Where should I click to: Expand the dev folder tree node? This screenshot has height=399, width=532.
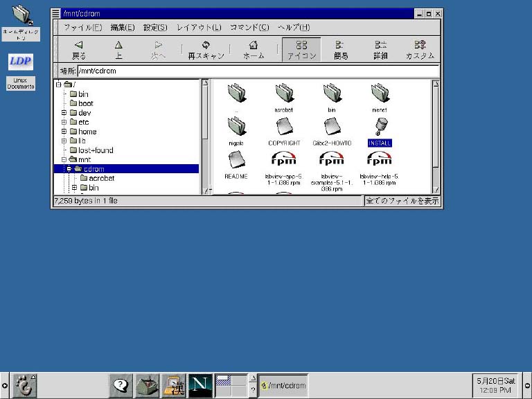click(64, 113)
